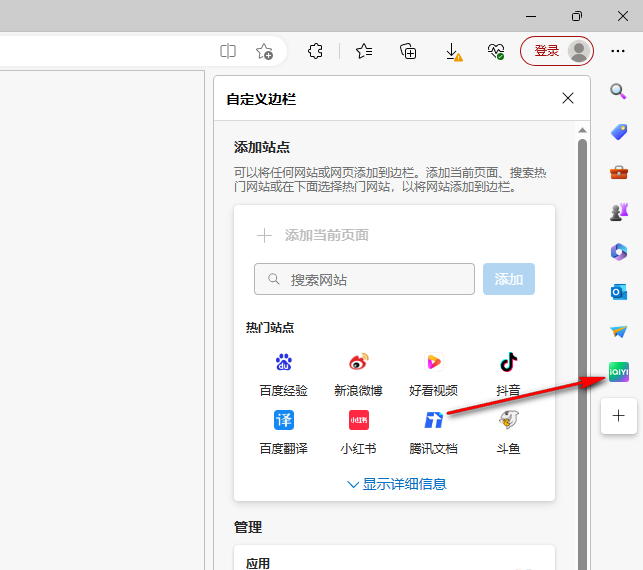The image size is (643, 570).
Task: Open sidebar Search magnifier icon
Action: coord(618,91)
